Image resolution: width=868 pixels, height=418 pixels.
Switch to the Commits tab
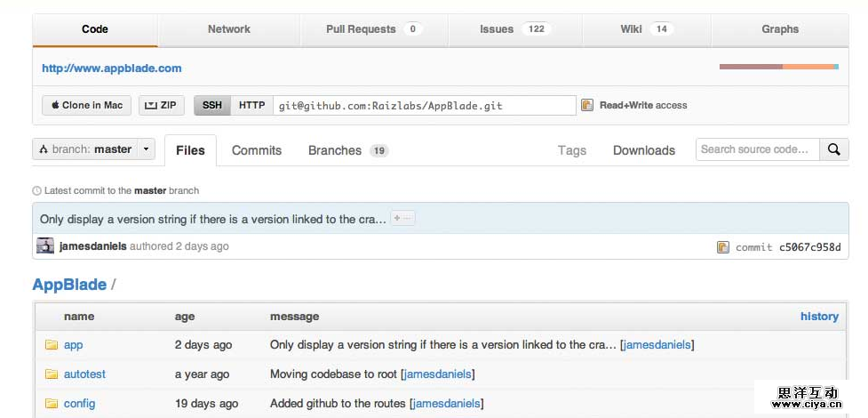click(256, 150)
